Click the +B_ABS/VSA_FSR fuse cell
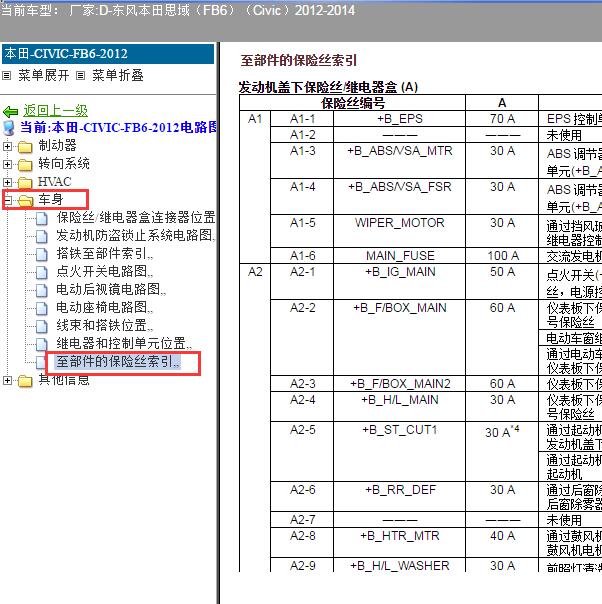This screenshot has width=602, height=604. pyautogui.click(x=399, y=196)
